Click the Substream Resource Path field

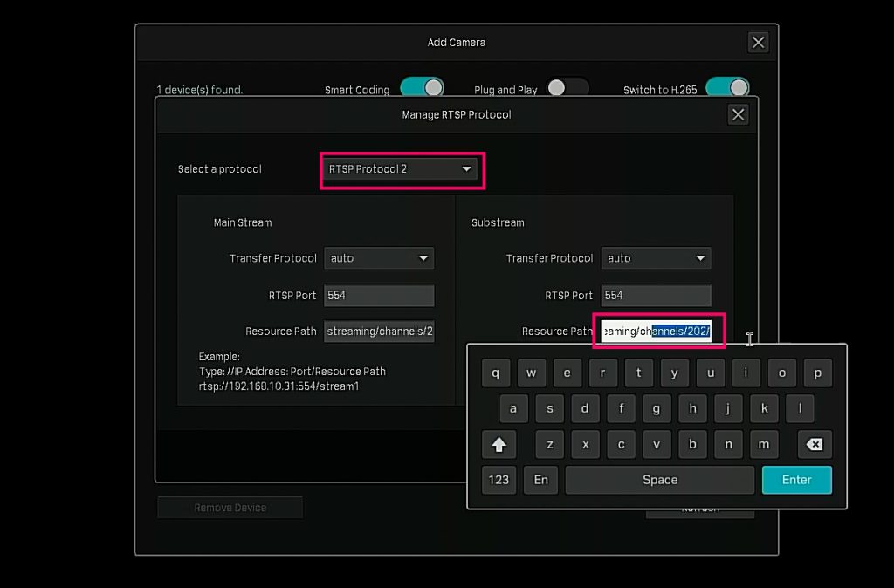tap(657, 332)
